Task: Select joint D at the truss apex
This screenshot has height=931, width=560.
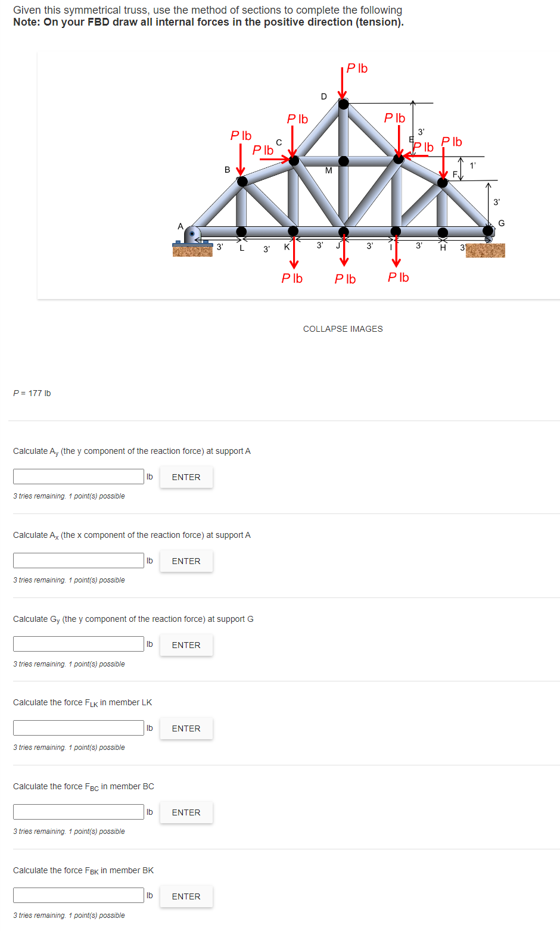Action: tap(343, 104)
